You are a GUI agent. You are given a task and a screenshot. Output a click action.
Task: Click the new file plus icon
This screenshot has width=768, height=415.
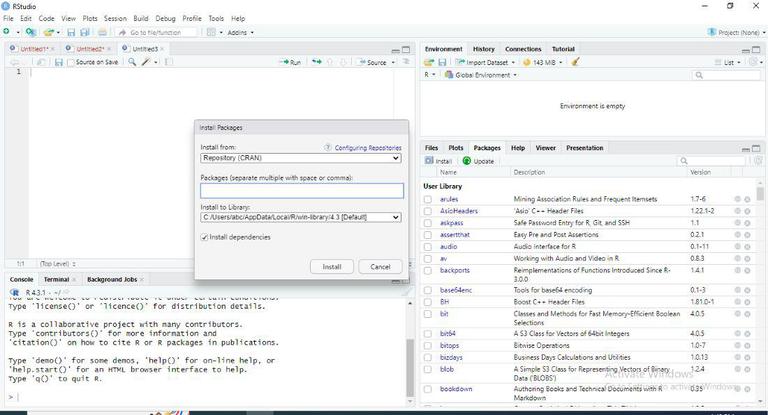click(7, 32)
